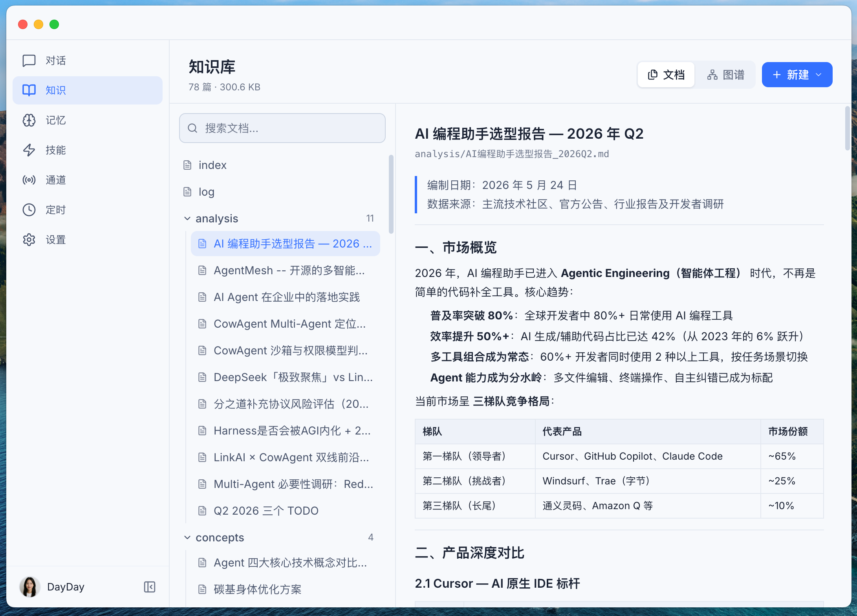Screen dimensions: 857x616
Task: Open 分之道补充协议风险评估 document
Action: click(286, 404)
